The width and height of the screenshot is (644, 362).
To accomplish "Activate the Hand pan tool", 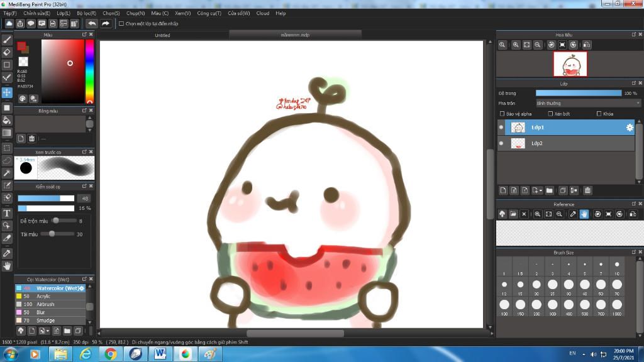I will pyautogui.click(x=7, y=266).
